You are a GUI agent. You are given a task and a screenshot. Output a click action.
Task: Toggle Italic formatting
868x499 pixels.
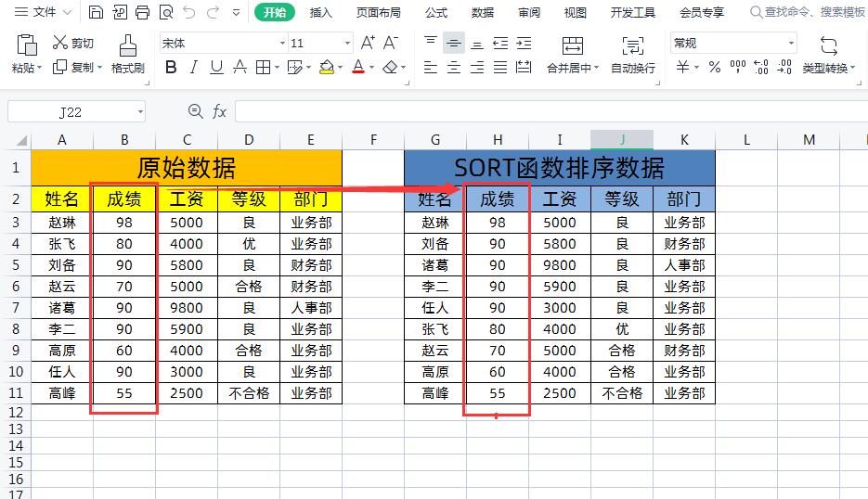(x=194, y=67)
